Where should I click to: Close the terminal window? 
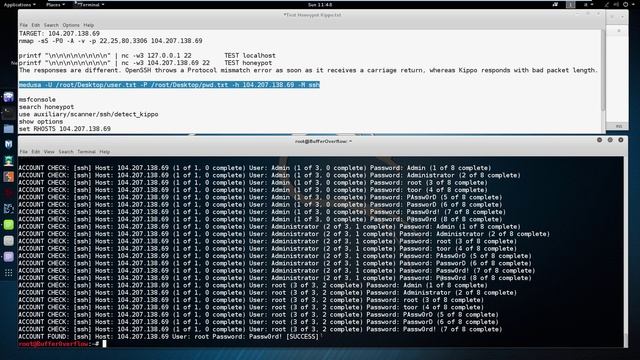point(620,140)
